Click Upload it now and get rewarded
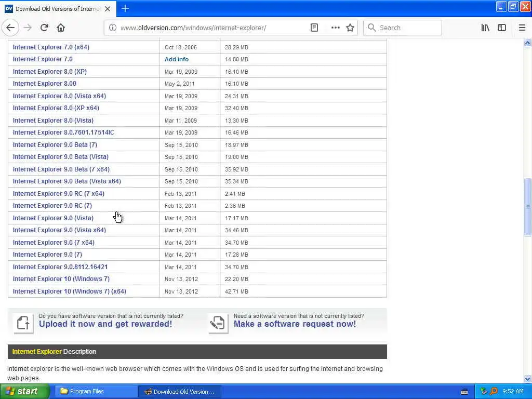This screenshot has width=532, height=399. coord(105,324)
